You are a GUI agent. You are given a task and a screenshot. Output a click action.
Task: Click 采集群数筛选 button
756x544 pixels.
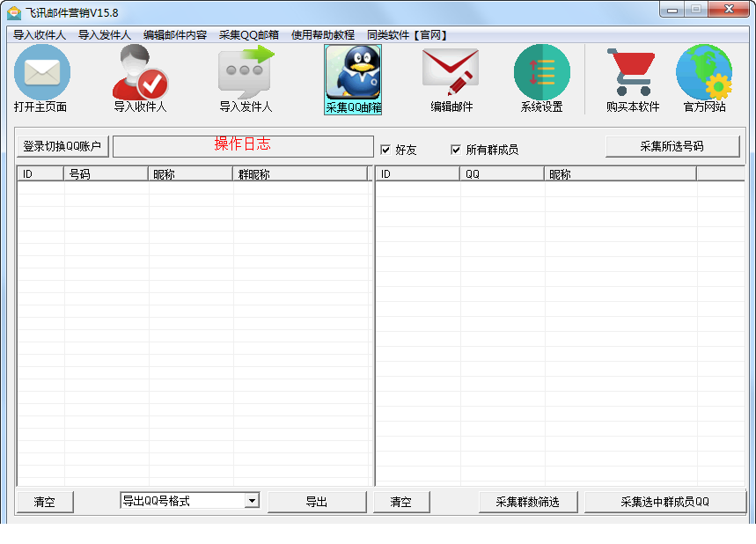click(528, 502)
